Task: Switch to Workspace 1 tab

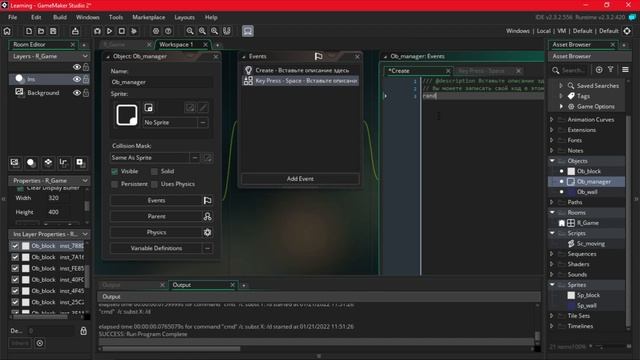Action: [x=176, y=44]
